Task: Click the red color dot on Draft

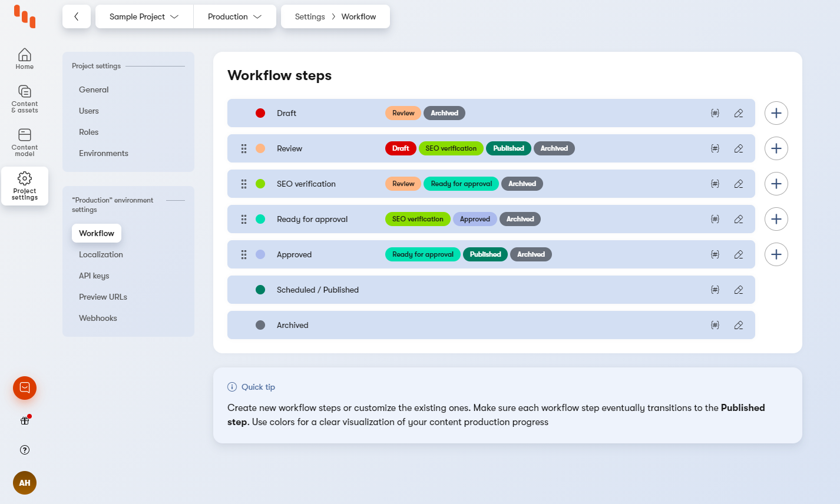Action: click(x=260, y=113)
